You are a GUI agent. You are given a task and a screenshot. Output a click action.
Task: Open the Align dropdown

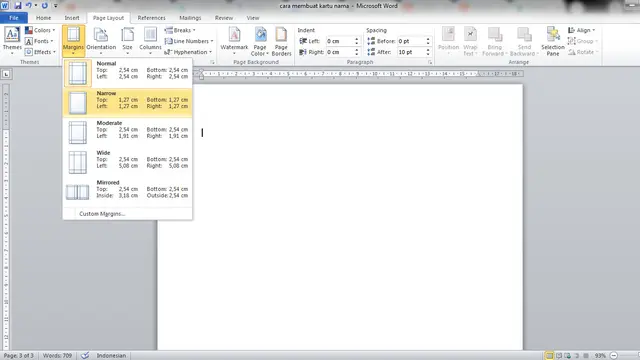click(x=582, y=30)
